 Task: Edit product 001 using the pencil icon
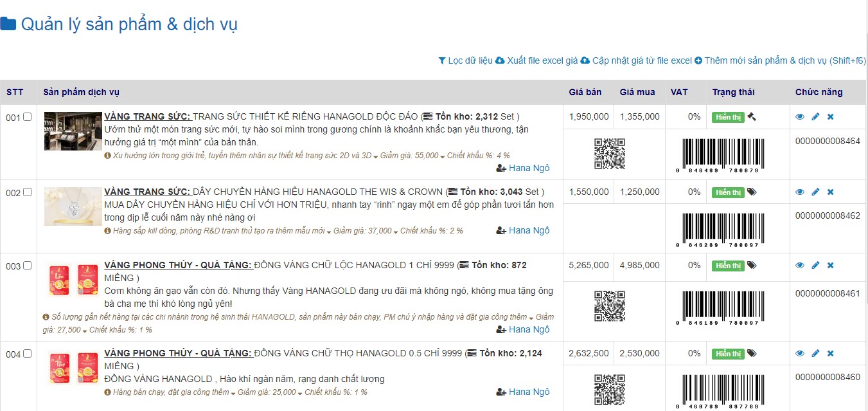click(815, 117)
